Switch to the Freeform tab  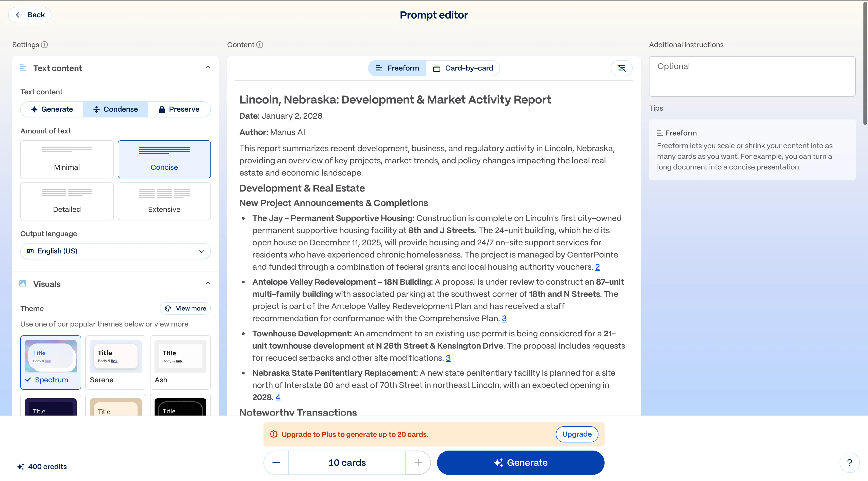[397, 68]
